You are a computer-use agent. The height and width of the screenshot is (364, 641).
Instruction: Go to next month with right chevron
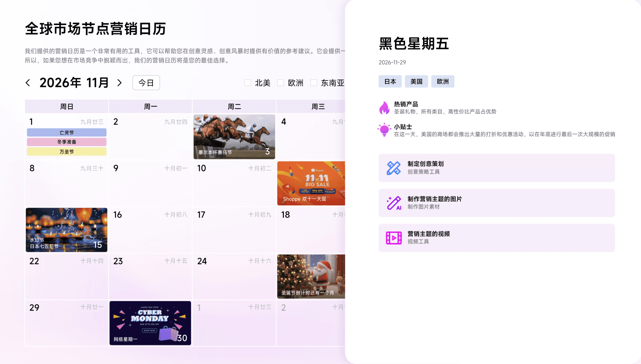pos(119,83)
